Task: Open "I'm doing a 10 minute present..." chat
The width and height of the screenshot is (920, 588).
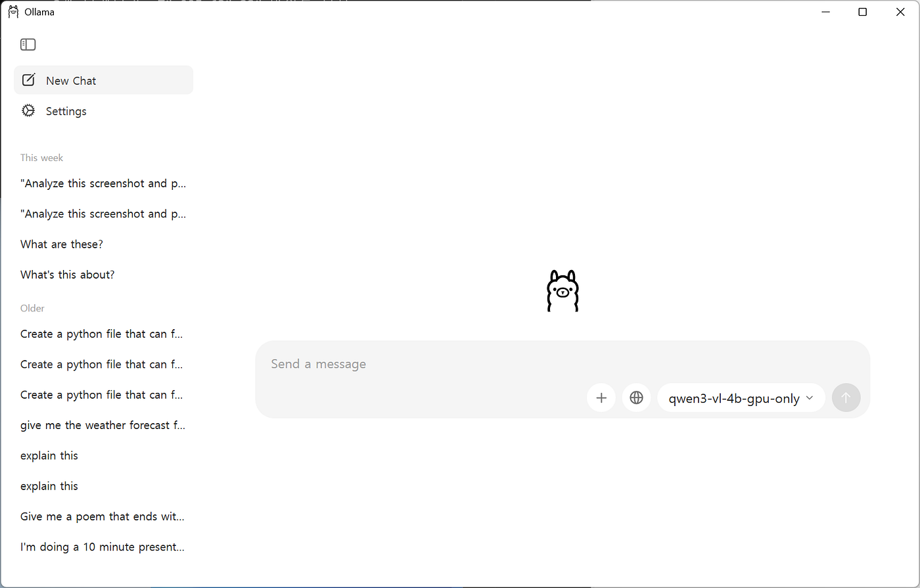Action: pos(103,547)
